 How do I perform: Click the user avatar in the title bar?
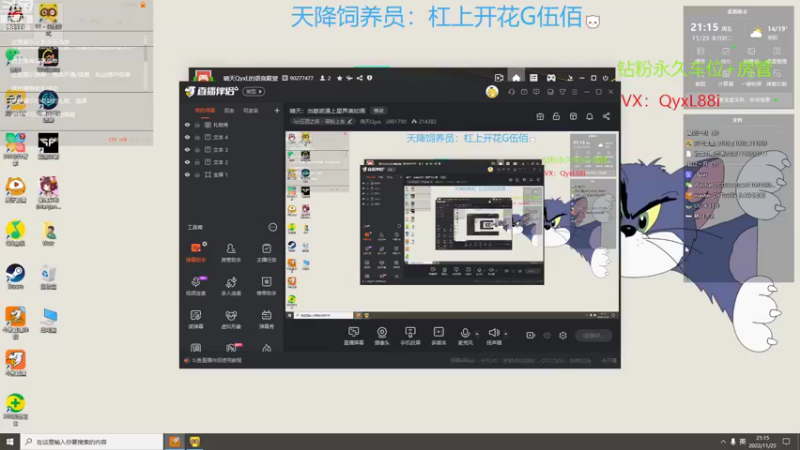(x=492, y=92)
